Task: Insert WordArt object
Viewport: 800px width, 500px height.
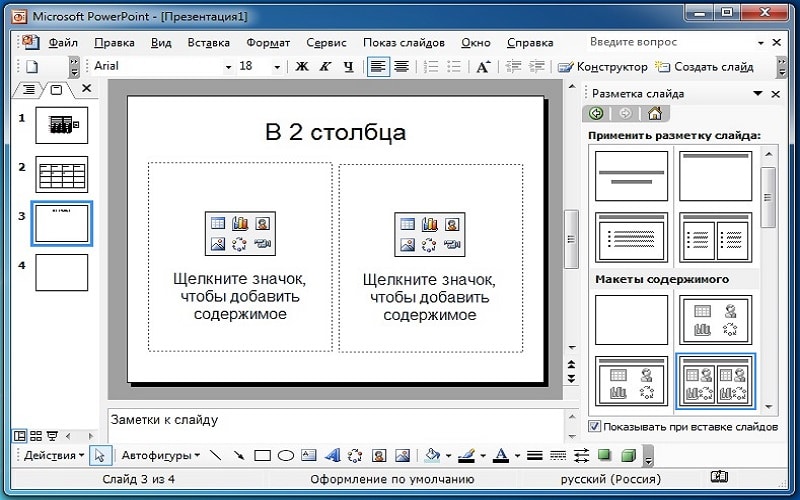Action: (332, 455)
